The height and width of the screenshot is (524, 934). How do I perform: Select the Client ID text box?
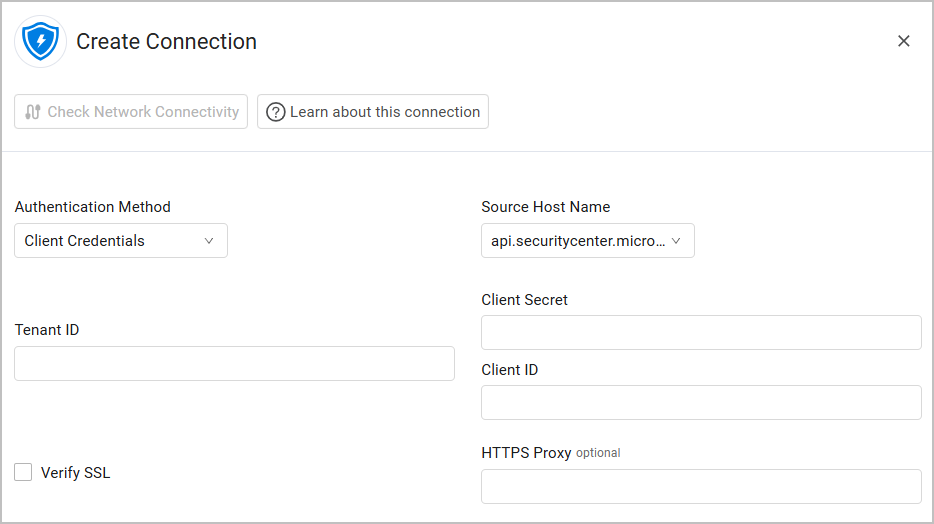[x=701, y=402]
